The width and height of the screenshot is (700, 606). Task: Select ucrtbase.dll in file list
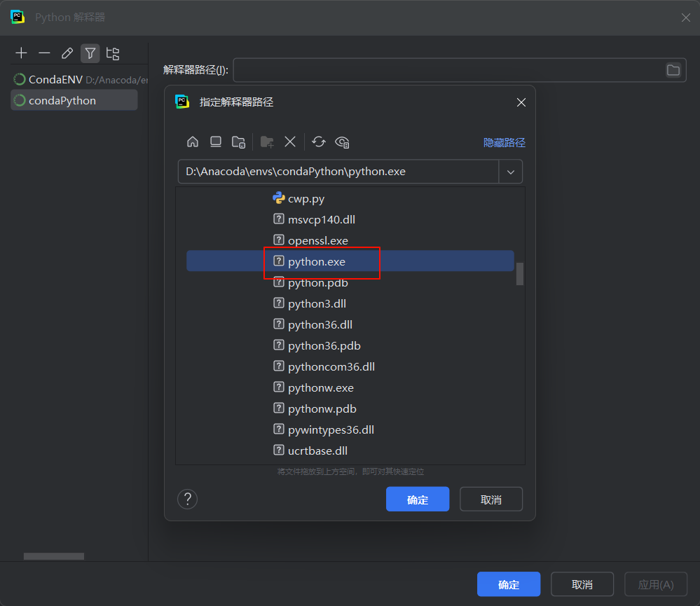350,450
